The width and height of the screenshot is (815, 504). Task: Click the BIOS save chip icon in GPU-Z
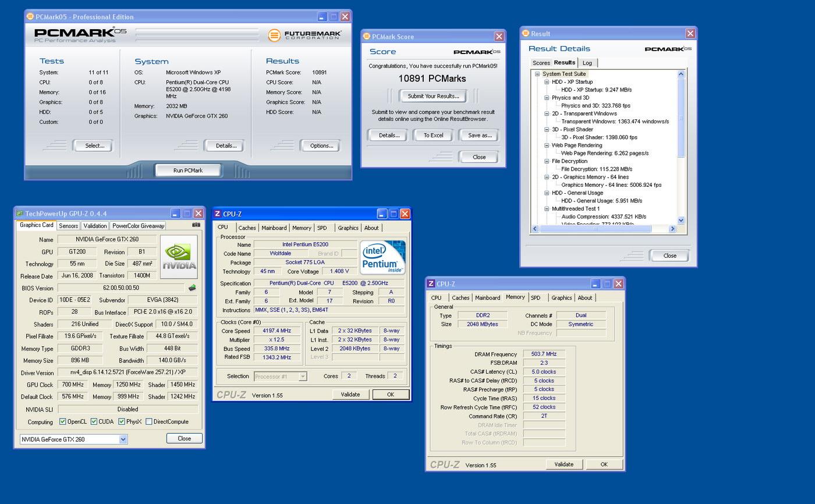click(x=192, y=288)
